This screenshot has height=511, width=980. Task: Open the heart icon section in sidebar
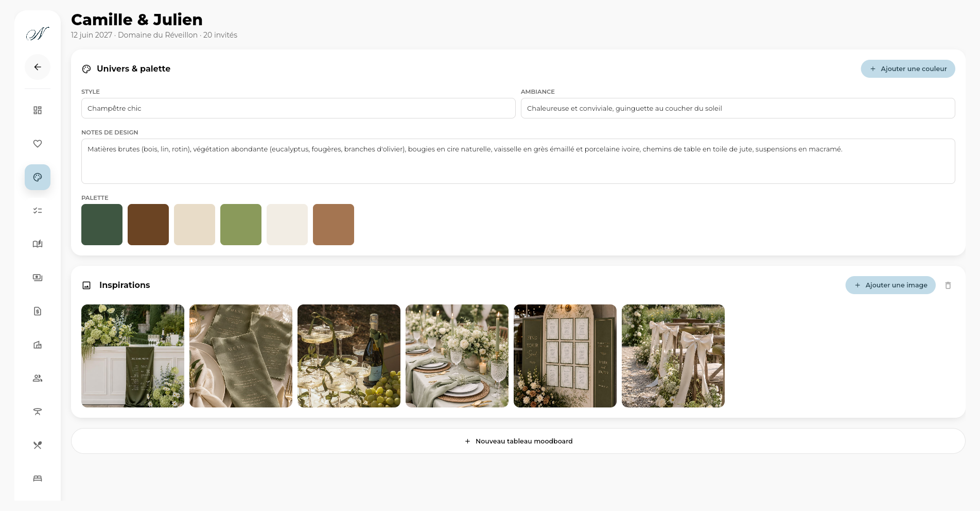pyautogui.click(x=38, y=144)
